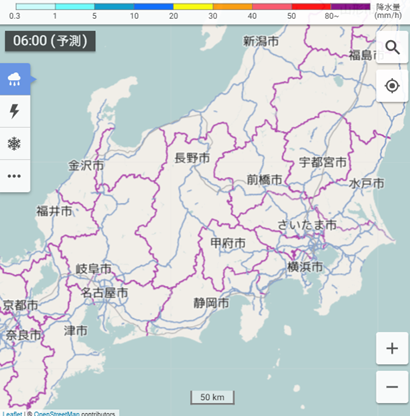Click the red 50-80 legend color

[x=311, y=7]
